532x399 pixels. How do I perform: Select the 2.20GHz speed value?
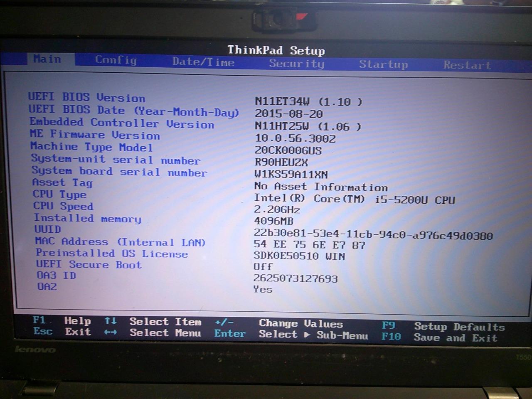coord(277,210)
